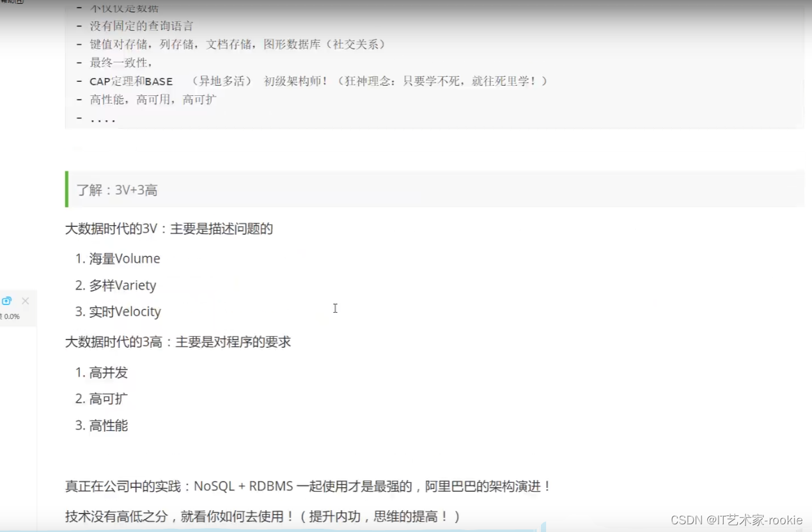Click the line 大数据时代的3高：主要是对程序的要求
Viewport: 812px width, 532px height.
(178, 341)
